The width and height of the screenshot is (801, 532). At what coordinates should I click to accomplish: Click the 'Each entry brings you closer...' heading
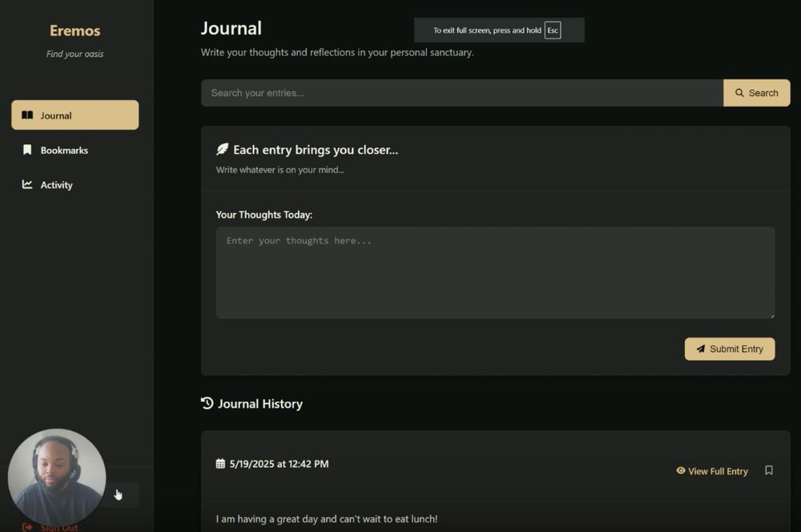point(316,150)
